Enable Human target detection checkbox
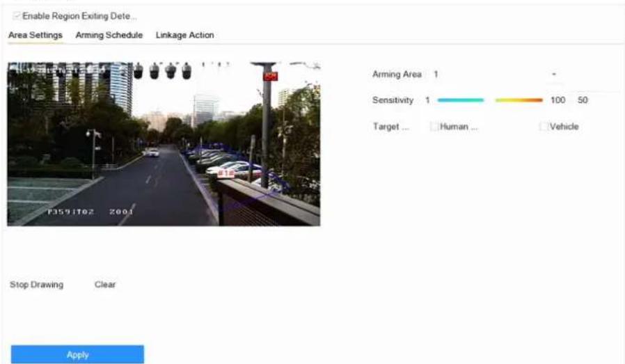This screenshot has height=364, width=625. coord(434,127)
